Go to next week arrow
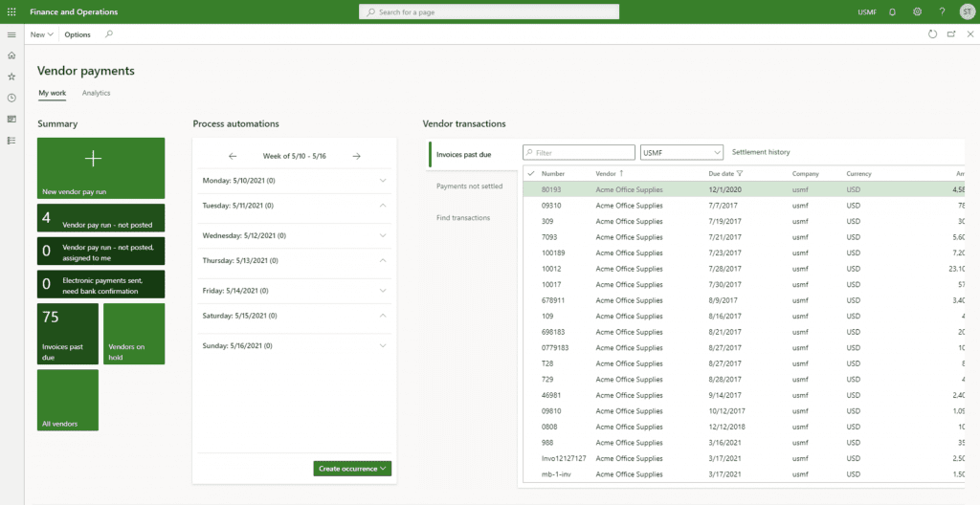 click(x=356, y=156)
